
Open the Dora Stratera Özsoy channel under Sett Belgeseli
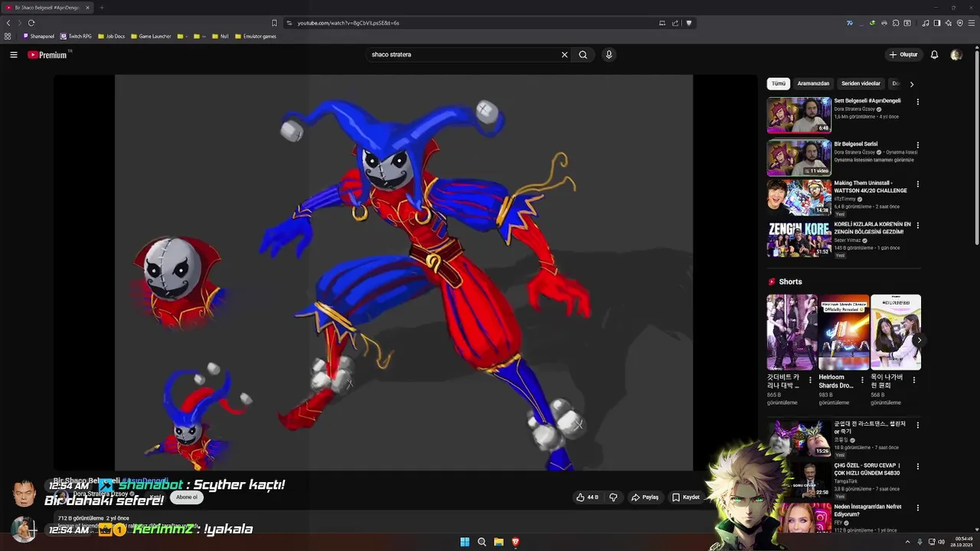click(854, 109)
